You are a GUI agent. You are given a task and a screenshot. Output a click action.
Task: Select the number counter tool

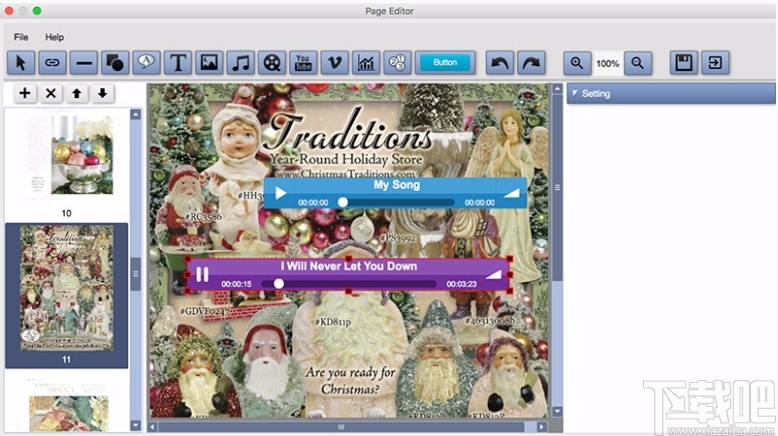click(x=397, y=63)
